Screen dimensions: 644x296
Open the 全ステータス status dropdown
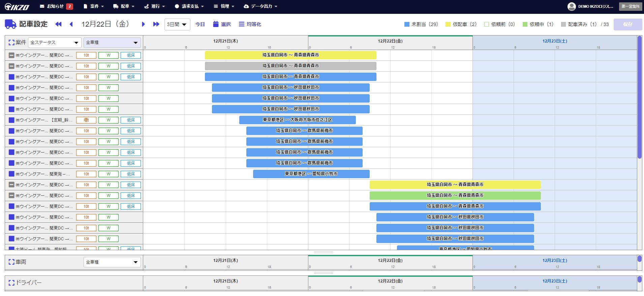pos(55,43)
